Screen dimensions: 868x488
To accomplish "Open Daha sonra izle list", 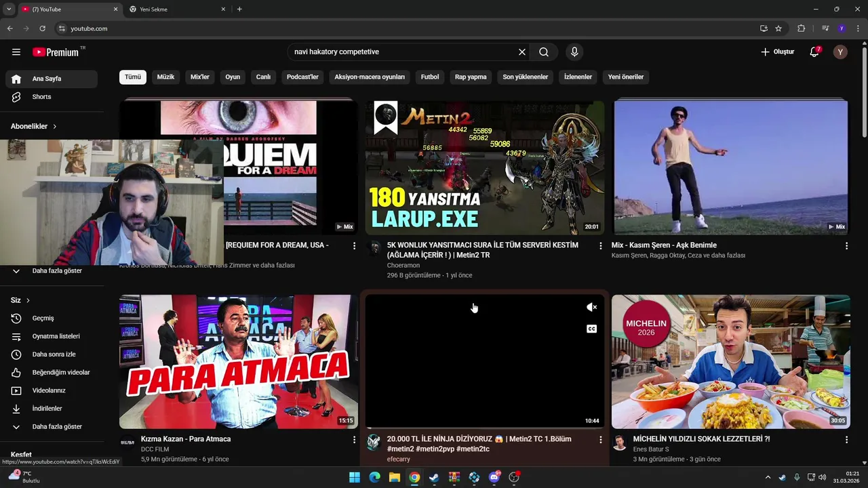I will tap(52, 354).
